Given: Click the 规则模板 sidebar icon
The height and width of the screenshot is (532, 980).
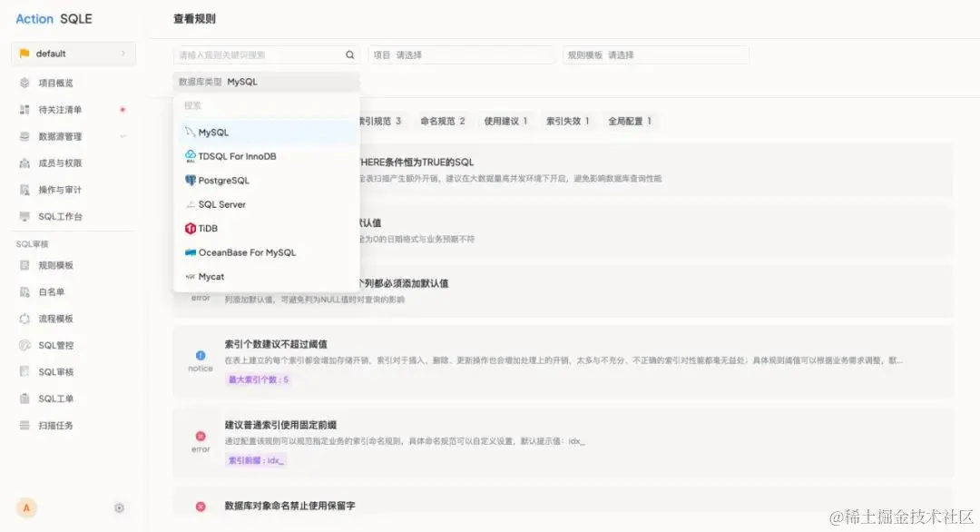Looking at the screenshot, I should (24, 265).
